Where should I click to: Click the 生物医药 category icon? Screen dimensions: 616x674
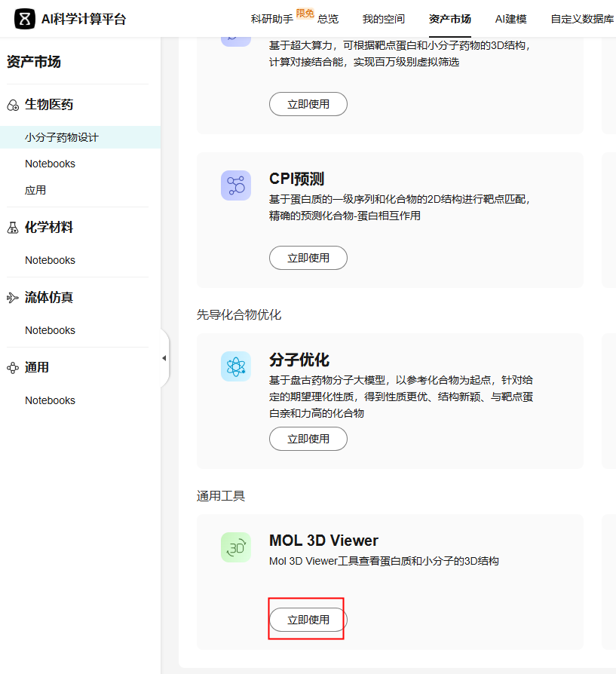12,105
